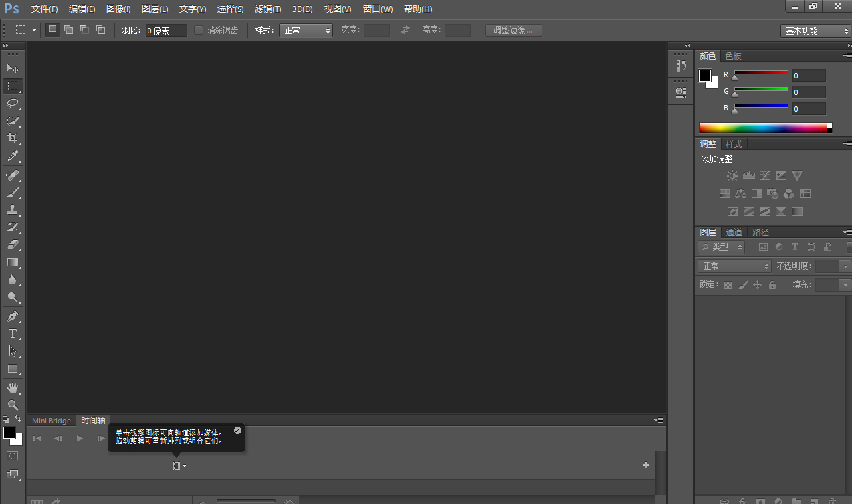Image resolution: width=852 pixels, height=504 pixels.
Task: Play the timeline
Action: (79, 438)
